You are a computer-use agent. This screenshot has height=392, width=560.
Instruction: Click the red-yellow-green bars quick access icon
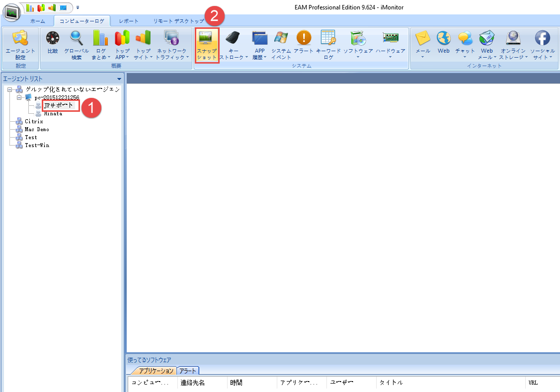coord(41,7)
